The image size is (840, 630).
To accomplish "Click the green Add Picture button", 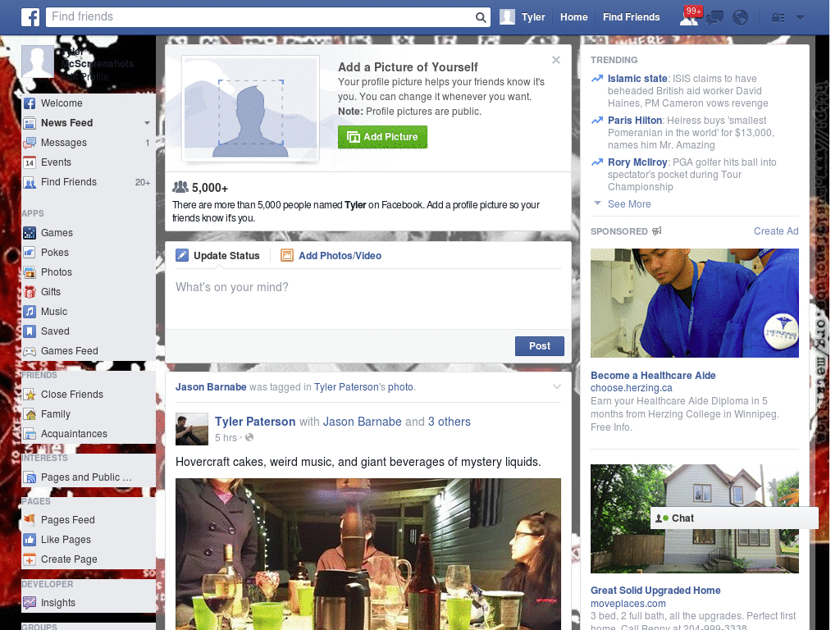I will coord(382,137).
